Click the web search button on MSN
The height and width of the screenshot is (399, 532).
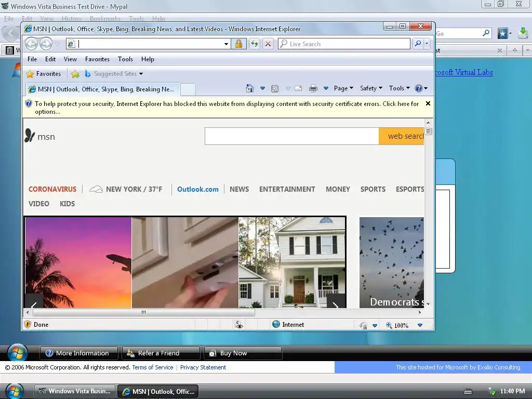[x=402, y=136]
